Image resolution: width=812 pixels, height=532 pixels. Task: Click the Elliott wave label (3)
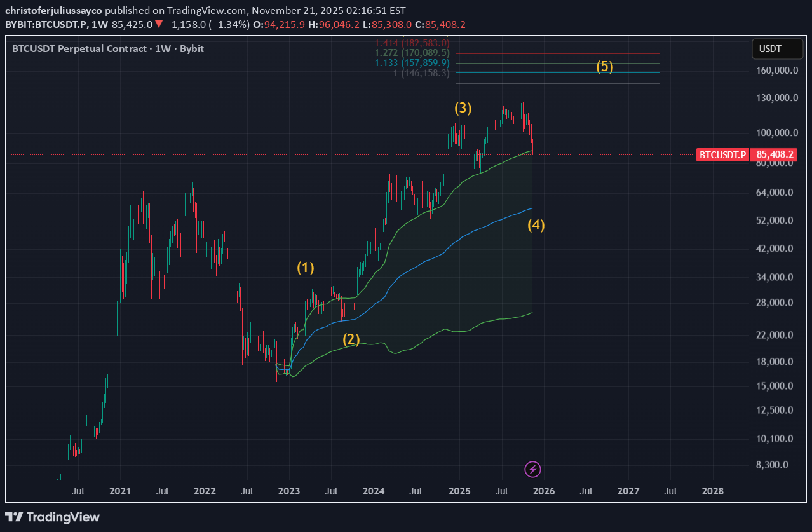tap(462, 108)
